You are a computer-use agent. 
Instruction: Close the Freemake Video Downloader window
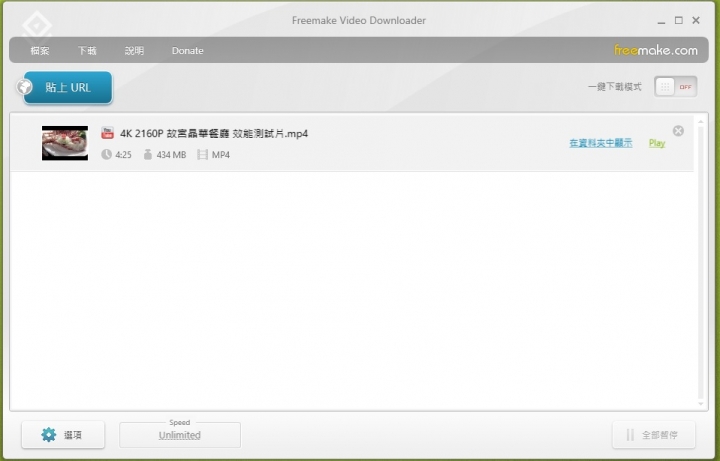point(696,20)
